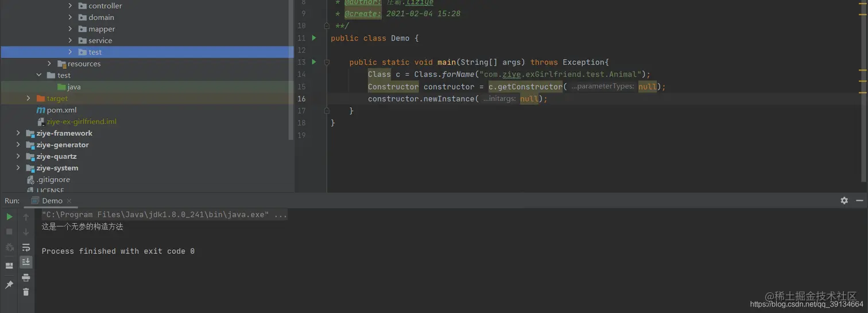Click the ziye-quartz module icon
The height and width of the screenshot is (313, 868).
click(30, 156)
